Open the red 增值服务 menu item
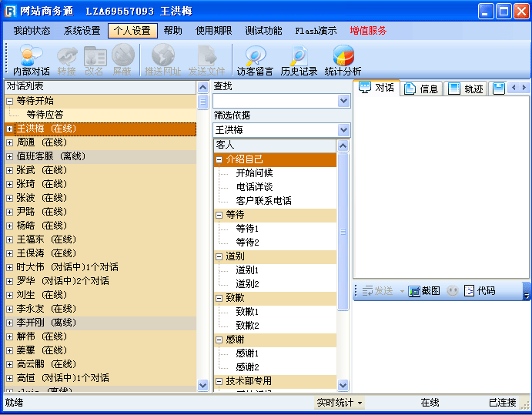 tap(368, 31)
